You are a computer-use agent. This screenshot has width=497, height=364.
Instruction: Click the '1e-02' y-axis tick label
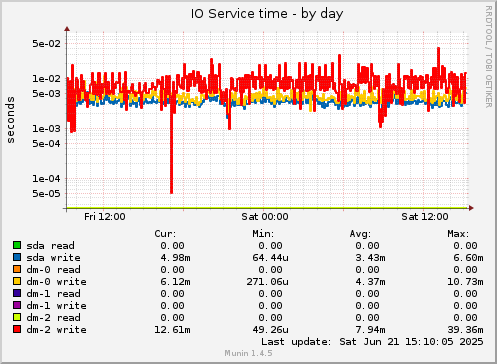point(47,79)
